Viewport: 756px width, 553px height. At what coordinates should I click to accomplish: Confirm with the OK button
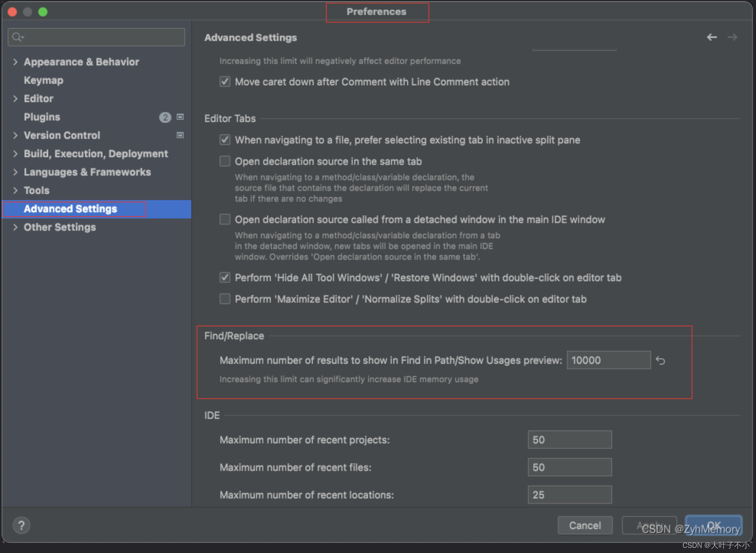(x=713, y=524)
